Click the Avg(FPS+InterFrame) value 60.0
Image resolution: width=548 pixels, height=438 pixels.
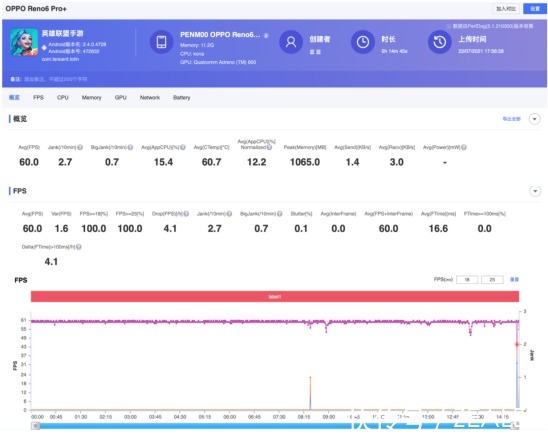389,229
